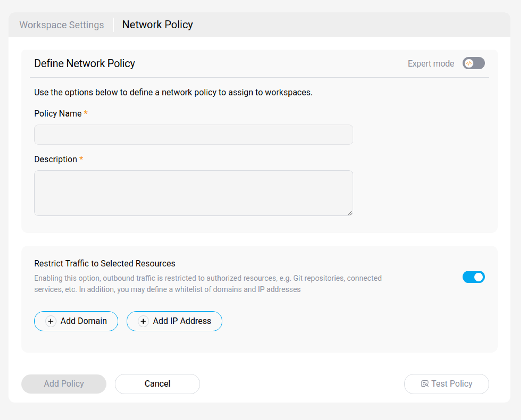Open the Add Domain dialog
This screenshot has height=420, width=521.
76,321
